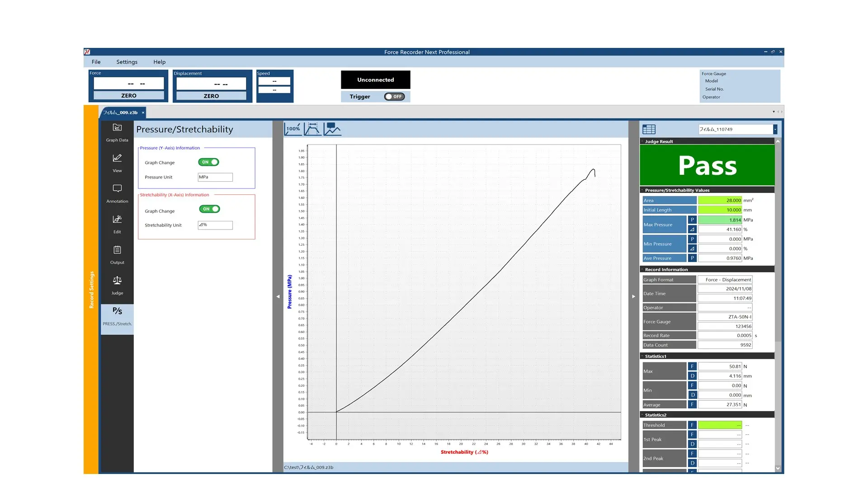Expand the right panel arrow

tap(633, 296)
